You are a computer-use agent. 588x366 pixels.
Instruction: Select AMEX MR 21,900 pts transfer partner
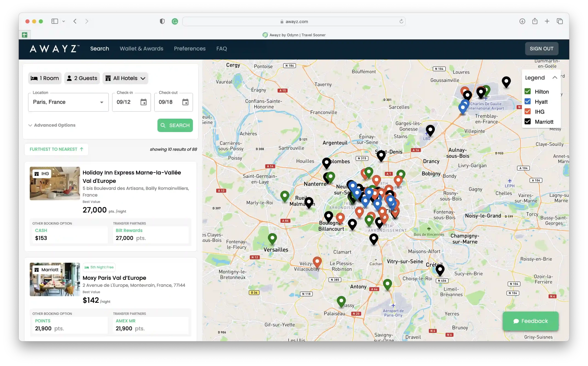pos(151,325)
